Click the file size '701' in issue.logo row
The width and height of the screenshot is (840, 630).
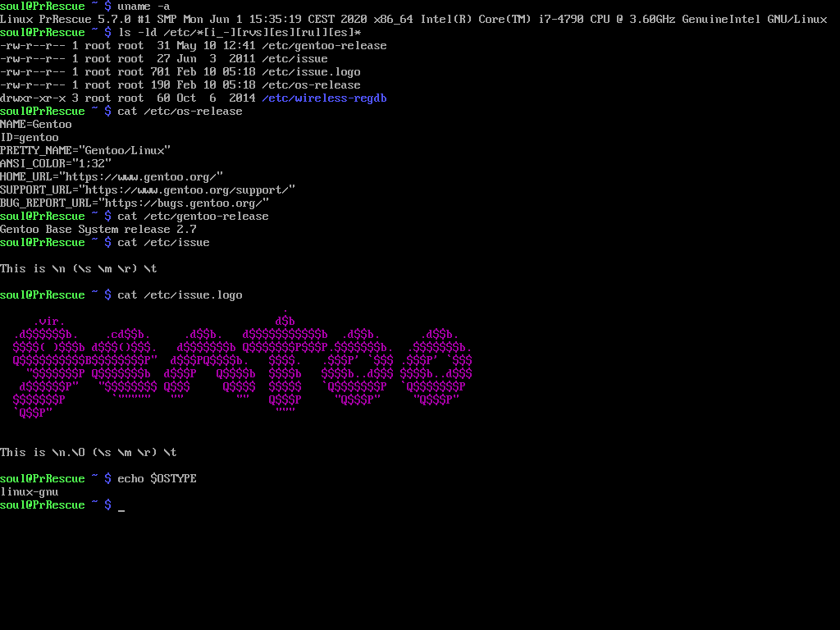coord(160,72)
